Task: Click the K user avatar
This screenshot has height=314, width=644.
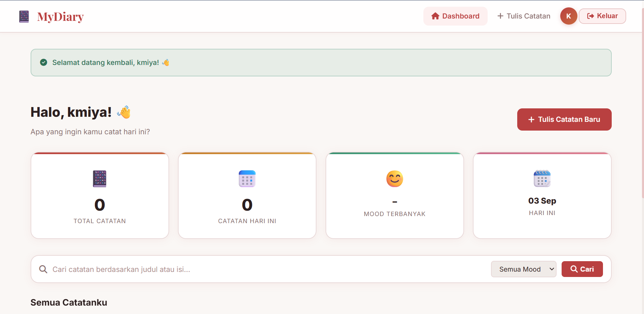Action: click(569, 16)
